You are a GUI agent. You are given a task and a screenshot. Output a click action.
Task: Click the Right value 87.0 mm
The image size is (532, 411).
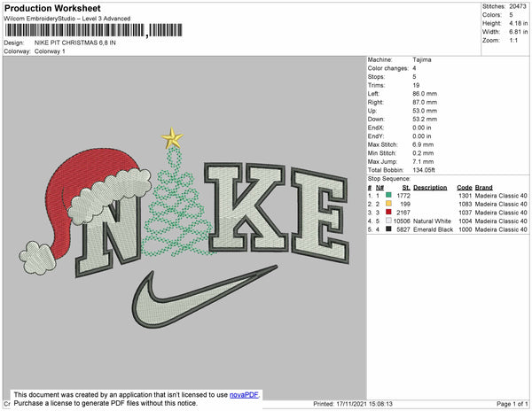point(425,102)
